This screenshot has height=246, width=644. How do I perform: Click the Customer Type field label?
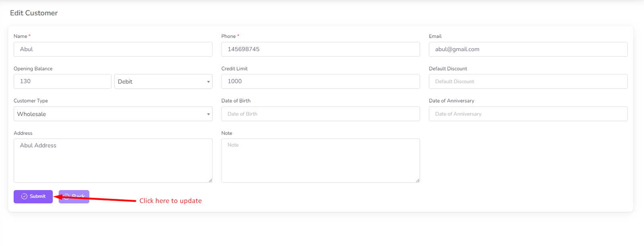pyautogui.click(x=31, y=101)
